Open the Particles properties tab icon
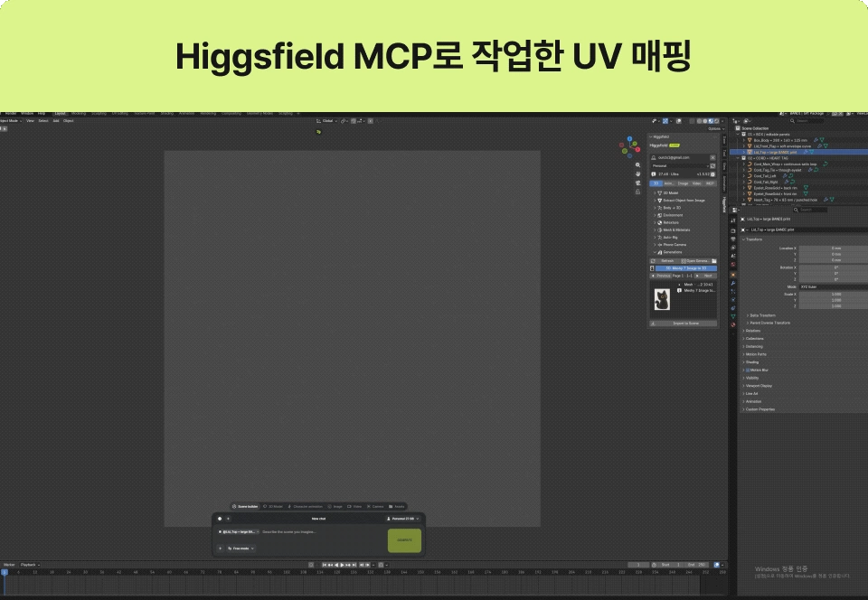Image resolution: width=868 pixels, height=600 pixels. click(733, 292)
